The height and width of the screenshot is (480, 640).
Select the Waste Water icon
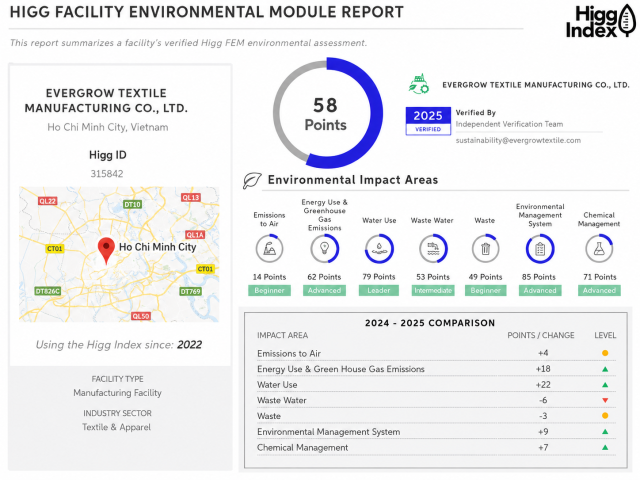[433, 249]
